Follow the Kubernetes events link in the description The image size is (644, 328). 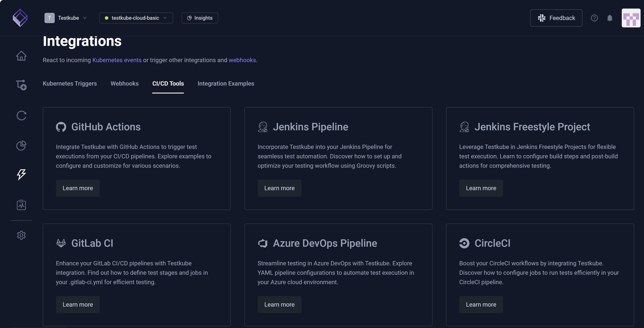pos(116,60)
